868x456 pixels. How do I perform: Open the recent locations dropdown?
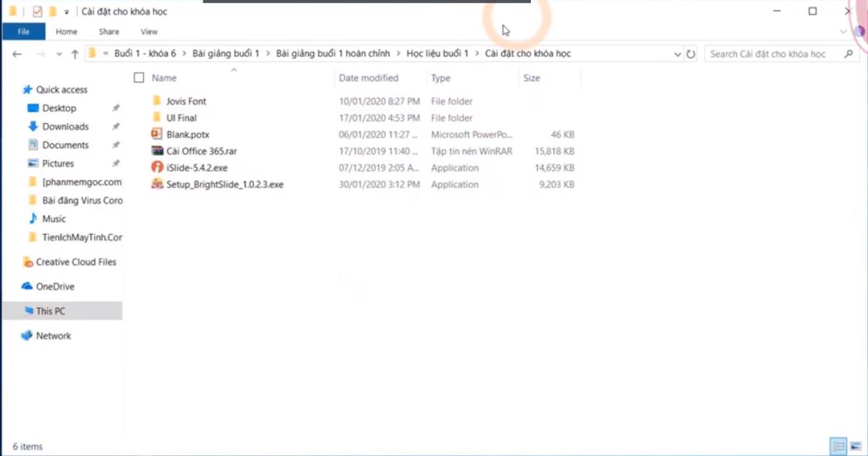point(59,54)
